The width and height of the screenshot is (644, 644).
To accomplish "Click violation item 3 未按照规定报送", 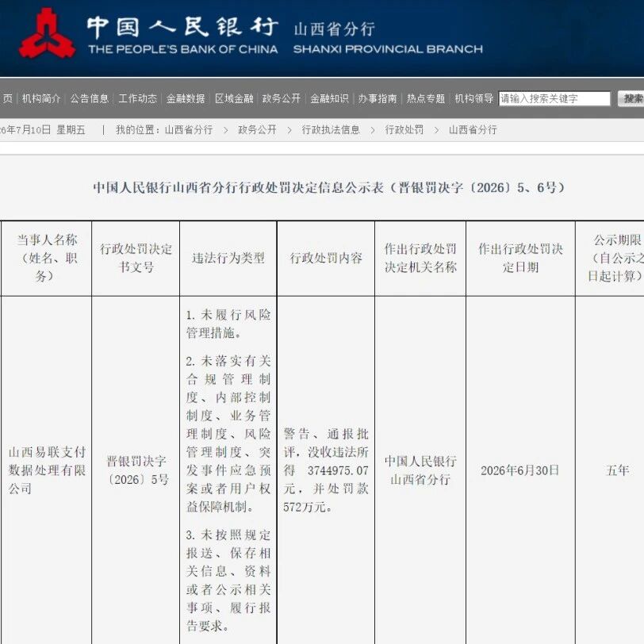I will point(228,581).
